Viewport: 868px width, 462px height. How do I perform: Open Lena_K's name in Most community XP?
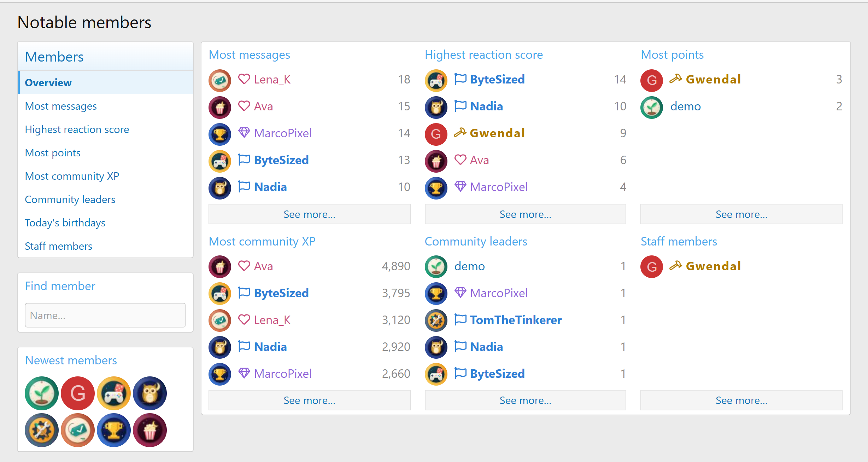click(272, 320)
